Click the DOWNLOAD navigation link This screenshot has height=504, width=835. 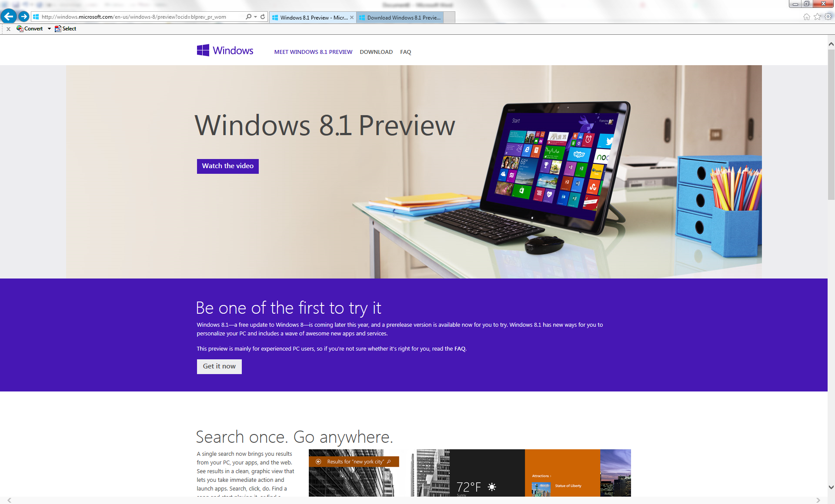[x=375, y=52]
